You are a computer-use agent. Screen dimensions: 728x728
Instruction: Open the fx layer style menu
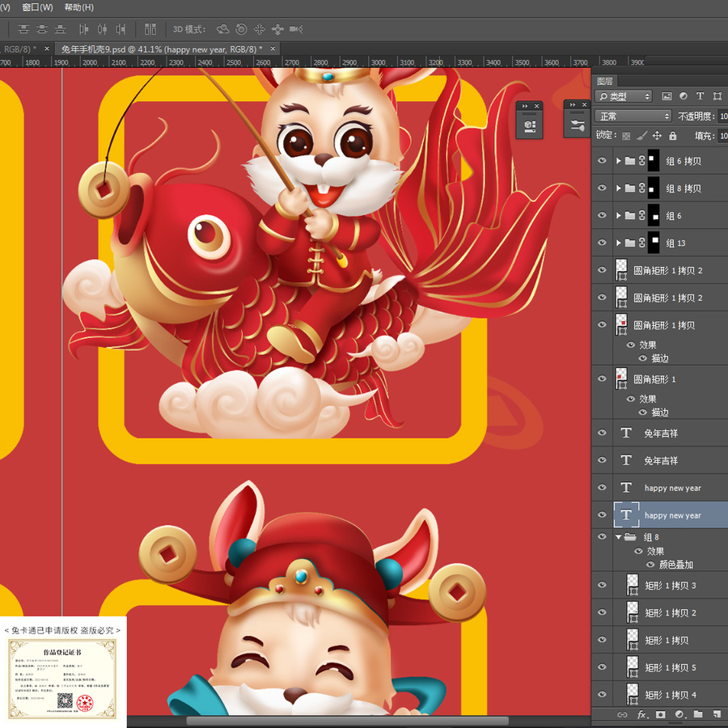click(x=642, y=714)
